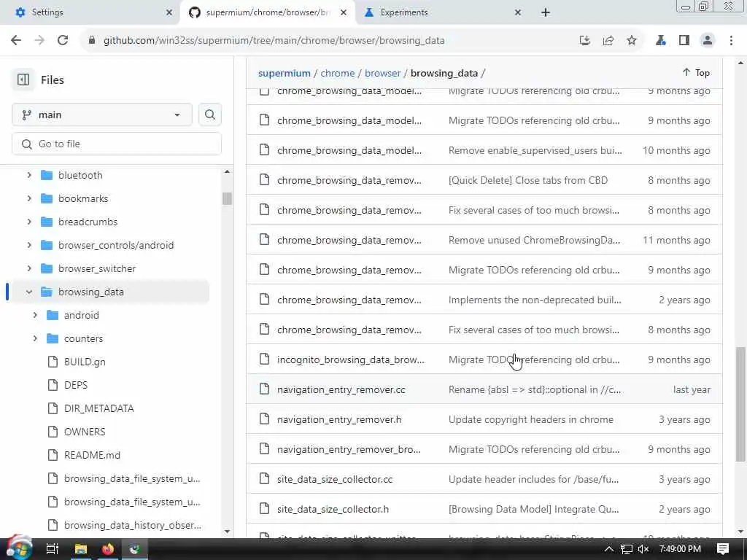Open OWNERS in the file tree

click(x=85, y=432)
